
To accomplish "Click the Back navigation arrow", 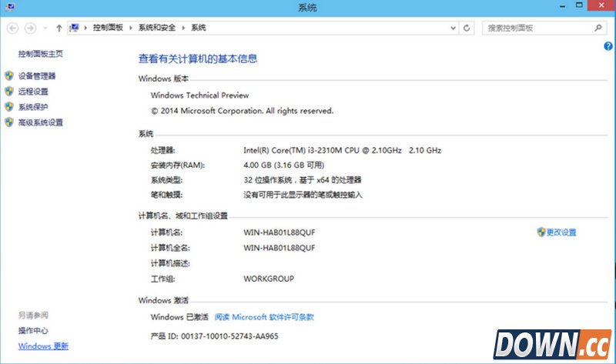I will (x=12, y=28).
